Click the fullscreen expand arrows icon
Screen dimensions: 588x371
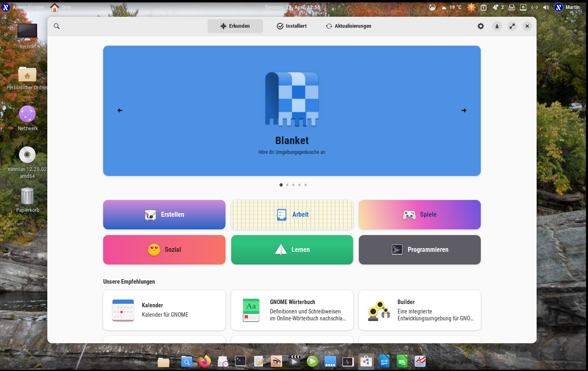point(512,26)
